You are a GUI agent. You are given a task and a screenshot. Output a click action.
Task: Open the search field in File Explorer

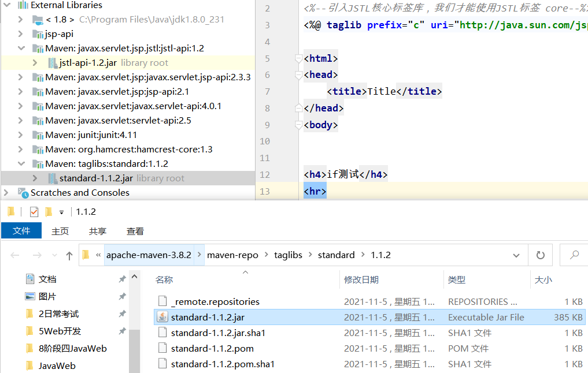(x=575, y=254)
